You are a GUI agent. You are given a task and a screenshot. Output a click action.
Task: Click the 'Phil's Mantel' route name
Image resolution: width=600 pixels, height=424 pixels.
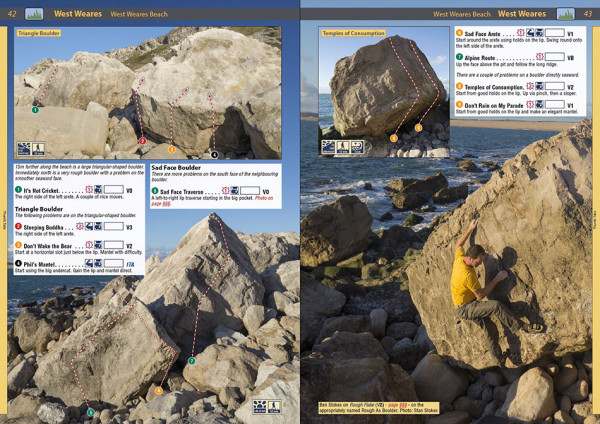[x=39, y=264]
